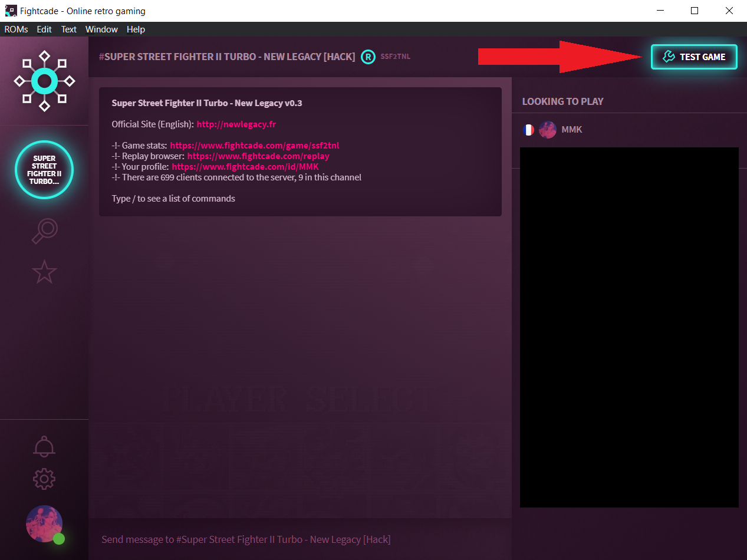Click MMK's avatar in Looking to Play
This screenshot has height=560, width=747.
point(548,130)
